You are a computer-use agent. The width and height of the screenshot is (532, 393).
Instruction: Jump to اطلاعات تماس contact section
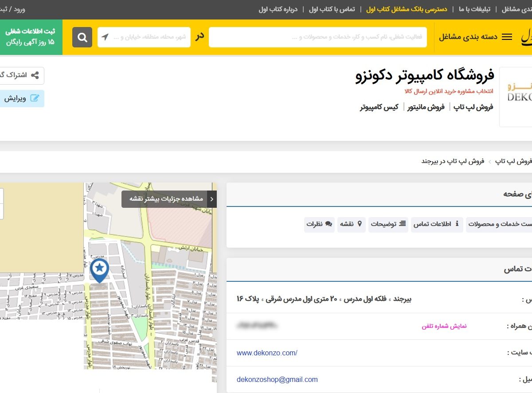click(x=437, y=224)
